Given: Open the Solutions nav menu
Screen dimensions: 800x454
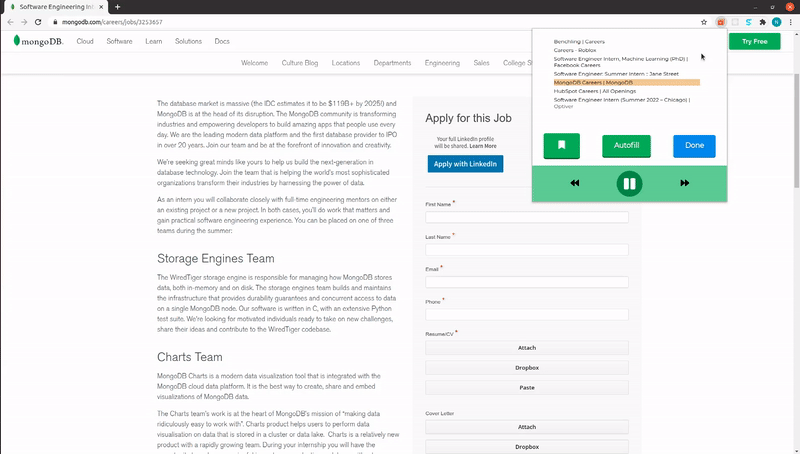Looking at the screenshot, I should coord(188,41).
